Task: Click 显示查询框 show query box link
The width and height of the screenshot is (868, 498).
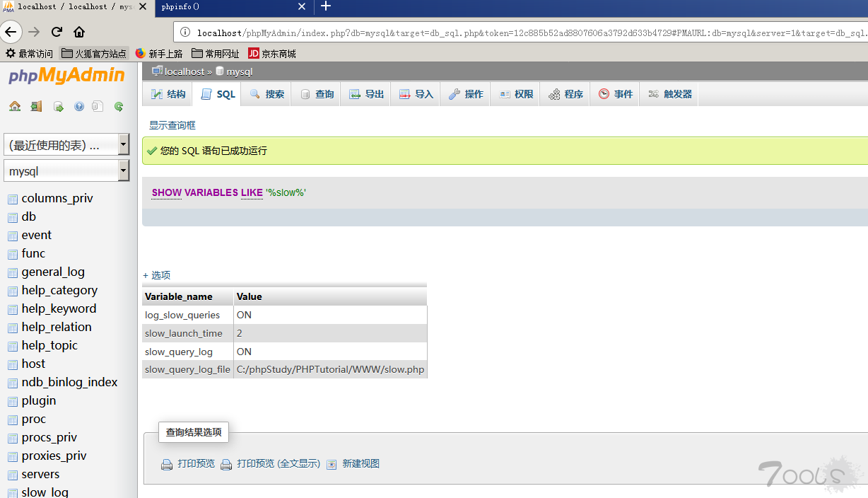Action: (172, 125)
